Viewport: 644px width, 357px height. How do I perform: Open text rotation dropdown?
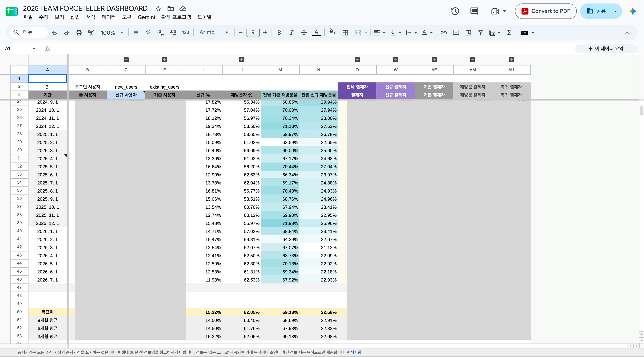pyautogui.click(x=427, y=32)
